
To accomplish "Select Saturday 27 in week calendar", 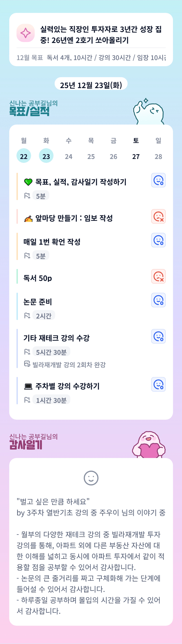I will (x=136, y=156).
